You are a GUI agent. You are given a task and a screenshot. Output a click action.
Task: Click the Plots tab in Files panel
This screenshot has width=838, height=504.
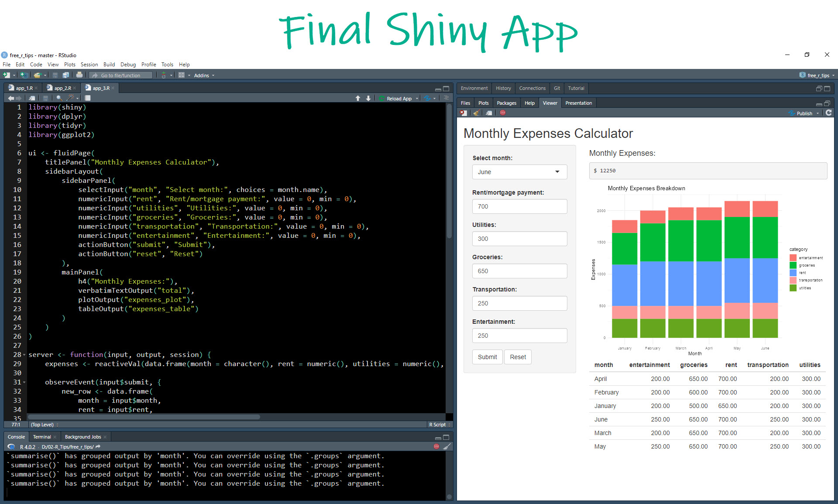pyautogui.click(x=484, y=103)
